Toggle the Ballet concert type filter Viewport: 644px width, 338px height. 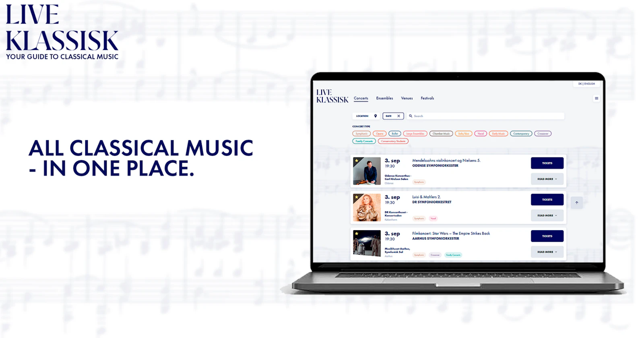pyautogui.click(x=395, y=134)
